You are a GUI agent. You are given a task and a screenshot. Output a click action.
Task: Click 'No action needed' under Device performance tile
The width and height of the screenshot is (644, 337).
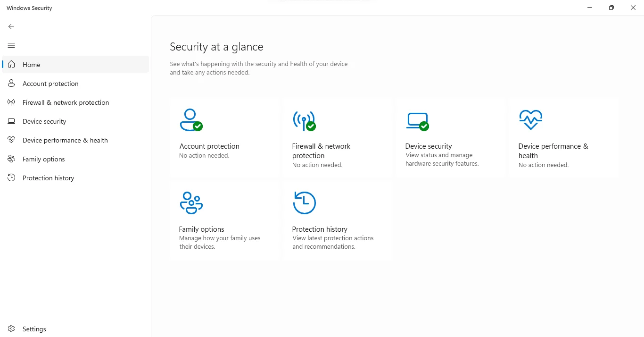(x=544, y=165)
